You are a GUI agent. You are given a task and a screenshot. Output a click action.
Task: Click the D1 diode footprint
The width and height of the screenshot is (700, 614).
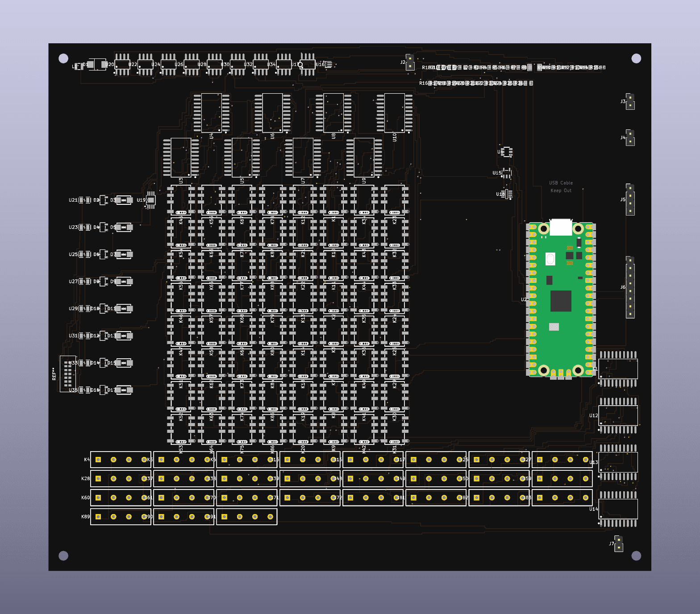pos(97,65)
